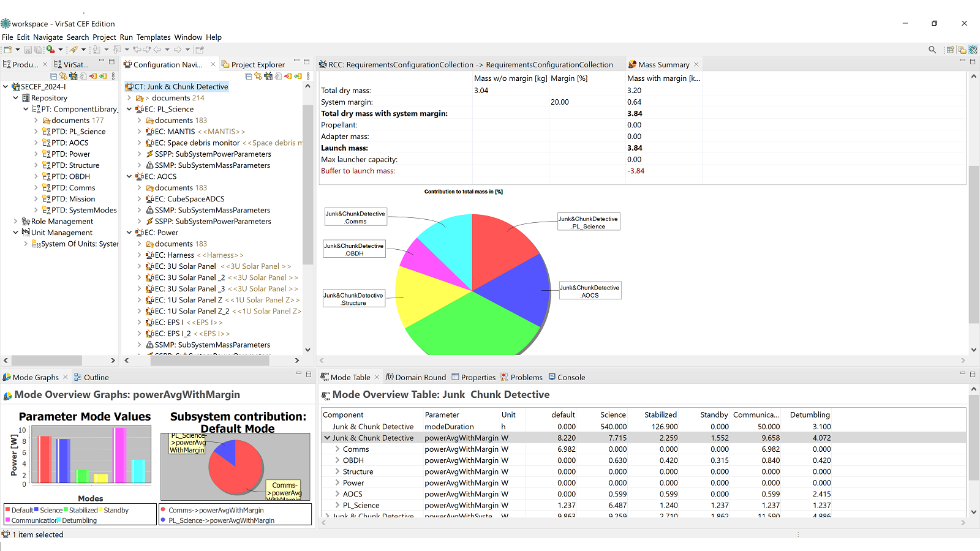Toggle Link with Editor in left Repository panel
Viewport: 980px width, 551px height.
tap(63, 77)
